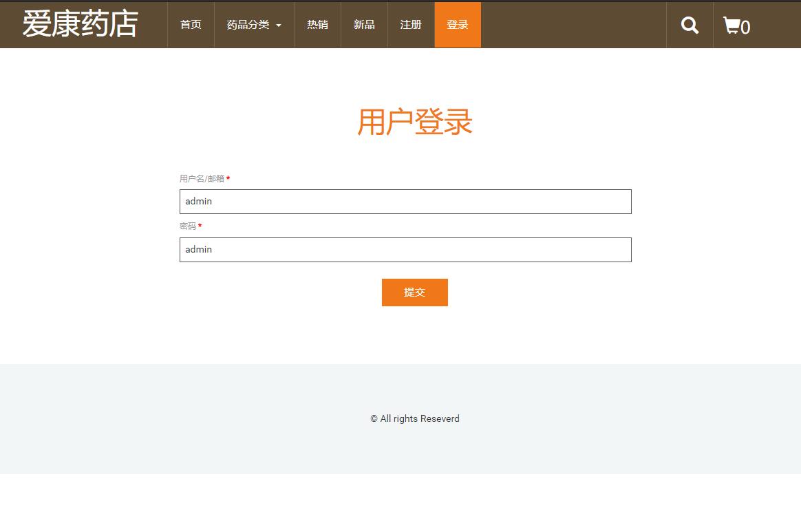This screenshot has width=801, height=532.
Task: Click inside the username field showing admin
Action: 405,201
